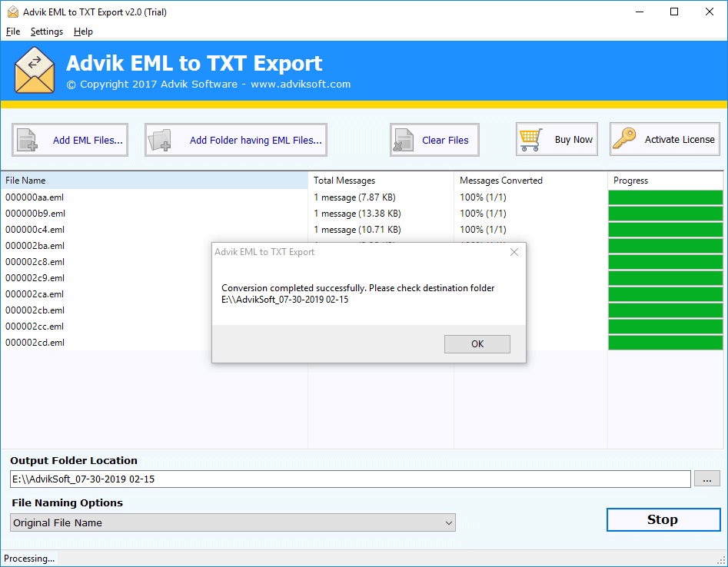Click the Advik envelope logo in banner

(35, 71)
